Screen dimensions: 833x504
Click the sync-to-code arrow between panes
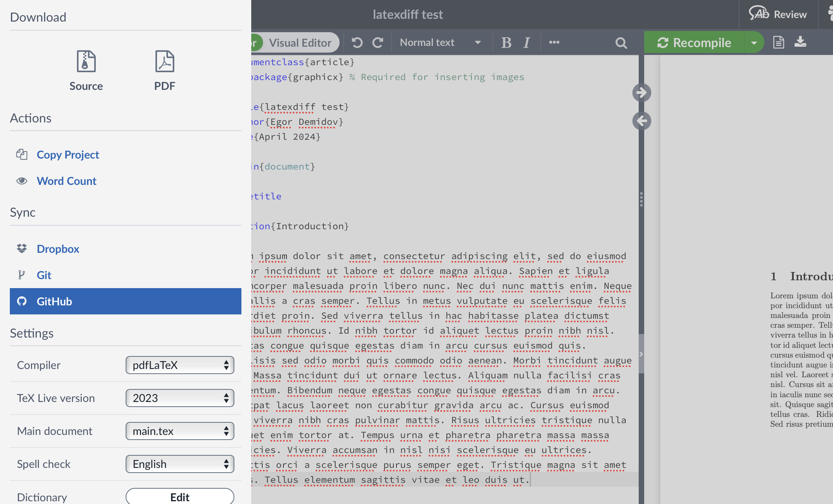pyautogui.click(x=642, y=121)
